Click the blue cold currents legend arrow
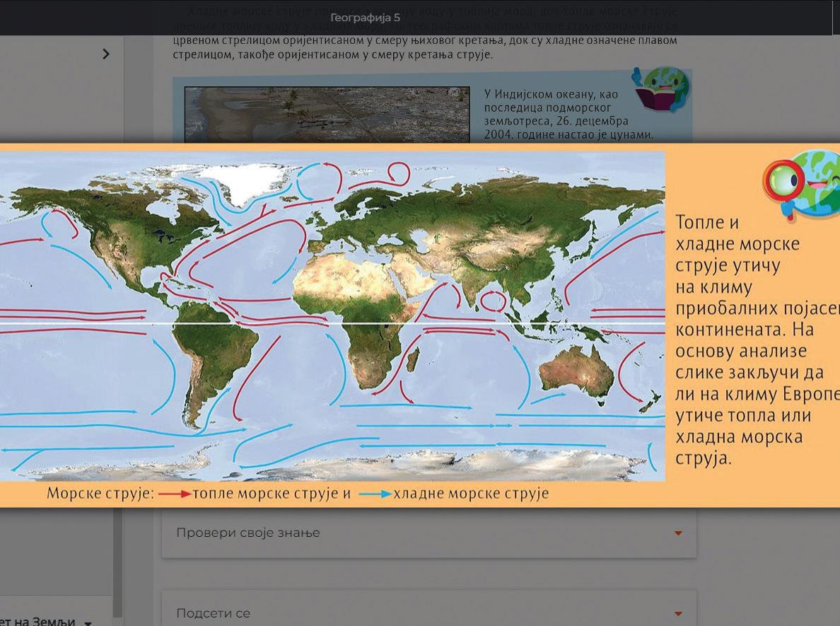 (x=375, y=494)
